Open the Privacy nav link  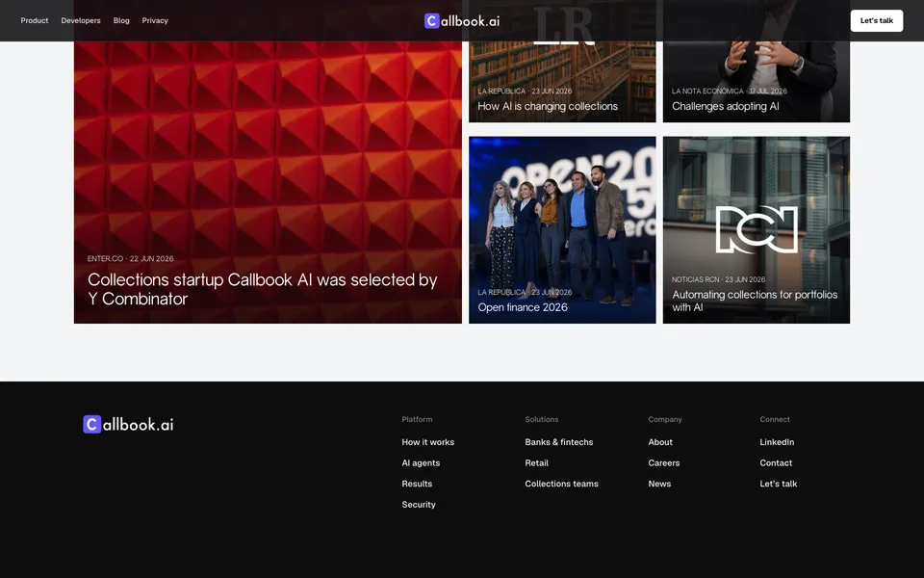pos(155,20)
